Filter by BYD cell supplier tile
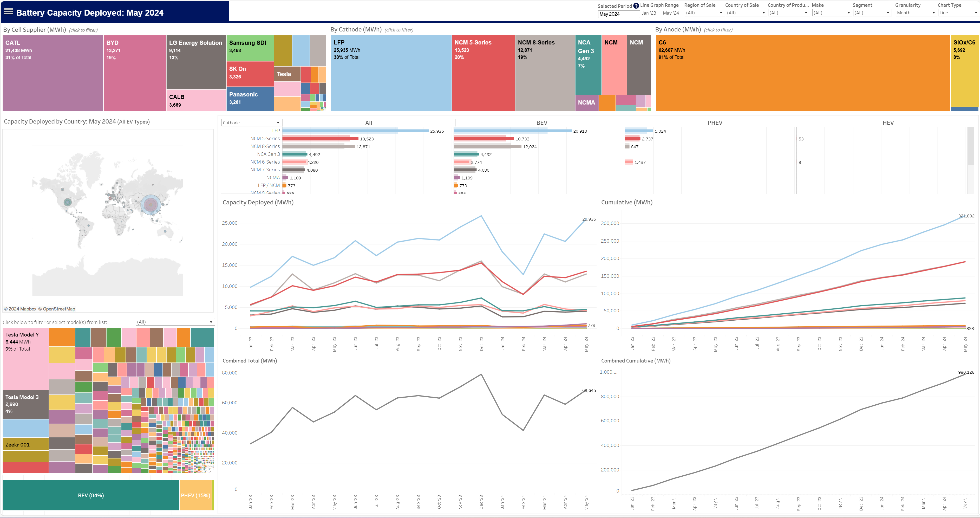This screenshot has height=518, width=980. tap(135, 73)
